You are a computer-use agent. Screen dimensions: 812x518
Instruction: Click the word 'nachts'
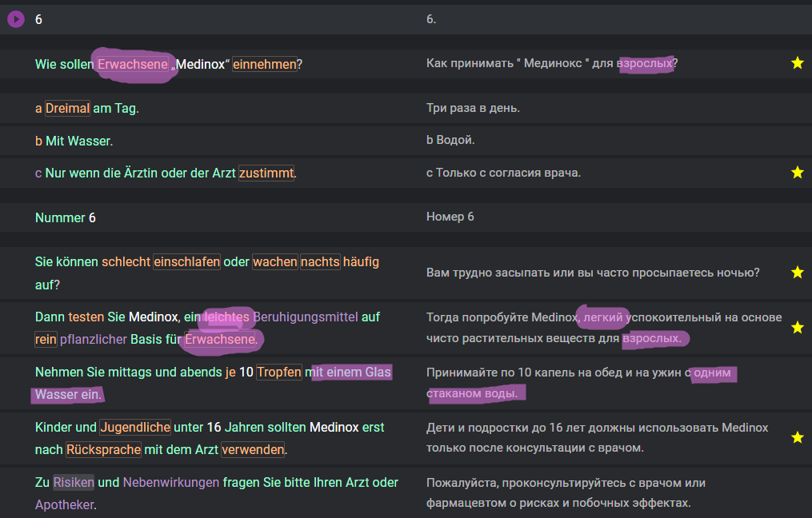(320, 262)
